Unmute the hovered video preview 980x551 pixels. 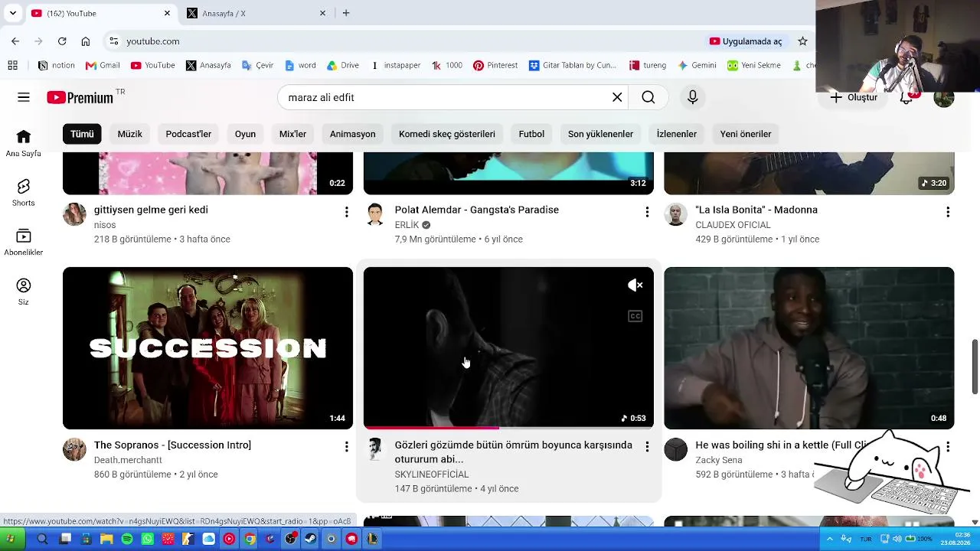point(635,285)
